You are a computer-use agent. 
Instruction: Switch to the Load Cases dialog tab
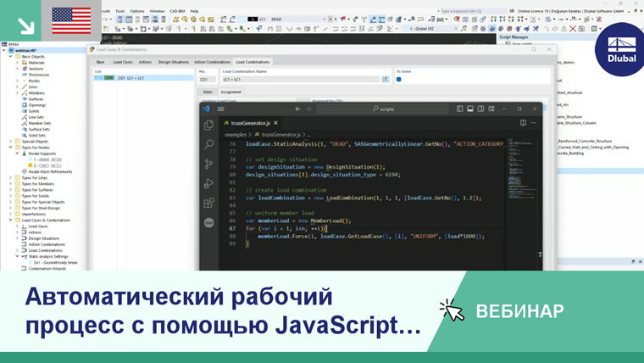click(123, 62)
